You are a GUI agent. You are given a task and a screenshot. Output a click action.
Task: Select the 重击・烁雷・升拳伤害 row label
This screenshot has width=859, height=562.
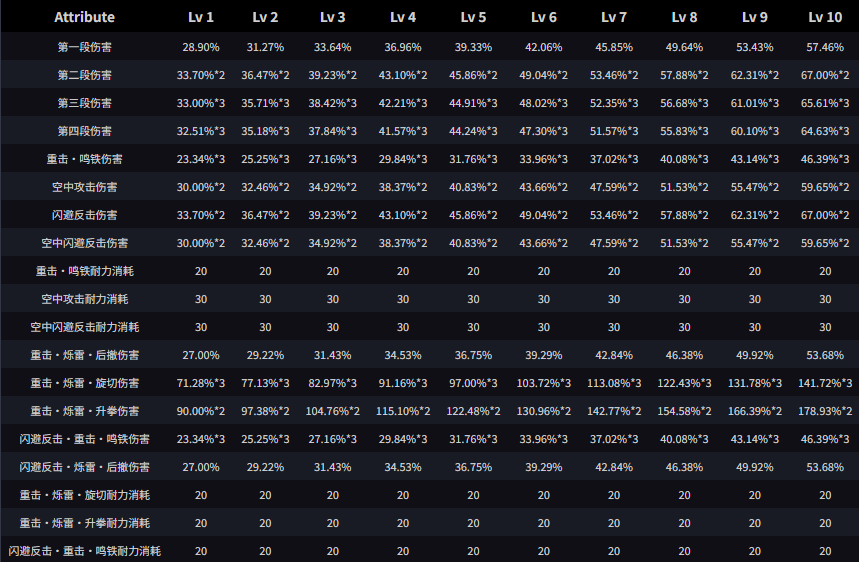coord(84,411)
